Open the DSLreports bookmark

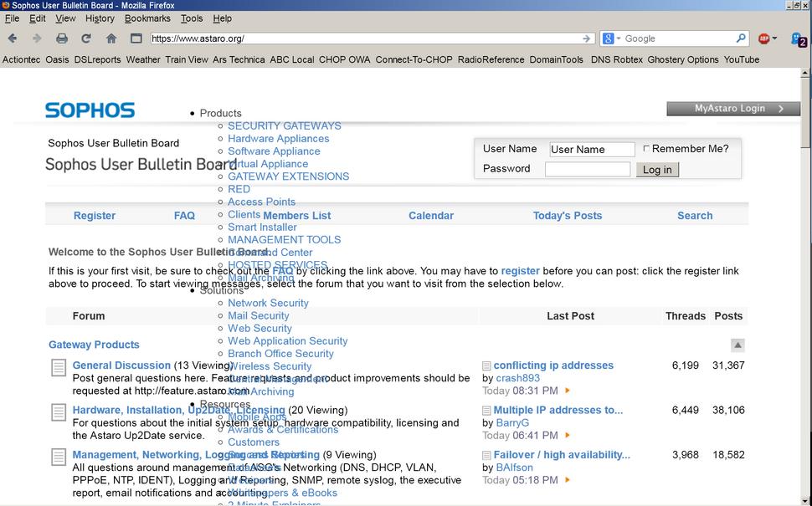(97, 59)
